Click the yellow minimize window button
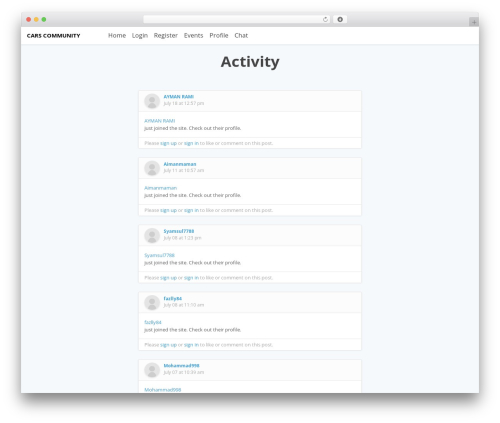 (36, 19)
